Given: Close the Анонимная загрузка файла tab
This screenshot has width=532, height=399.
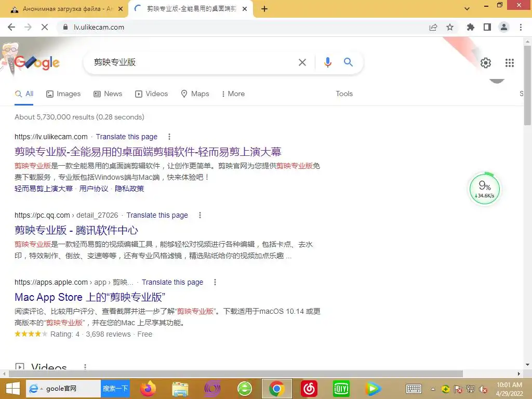Looking at the screenshot, I should [x=121, y=9].
